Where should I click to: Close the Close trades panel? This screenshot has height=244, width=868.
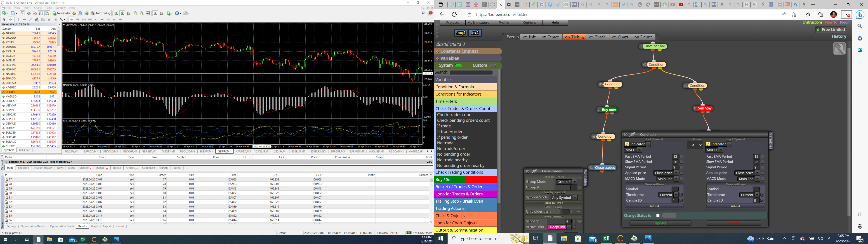click(527, 171)
